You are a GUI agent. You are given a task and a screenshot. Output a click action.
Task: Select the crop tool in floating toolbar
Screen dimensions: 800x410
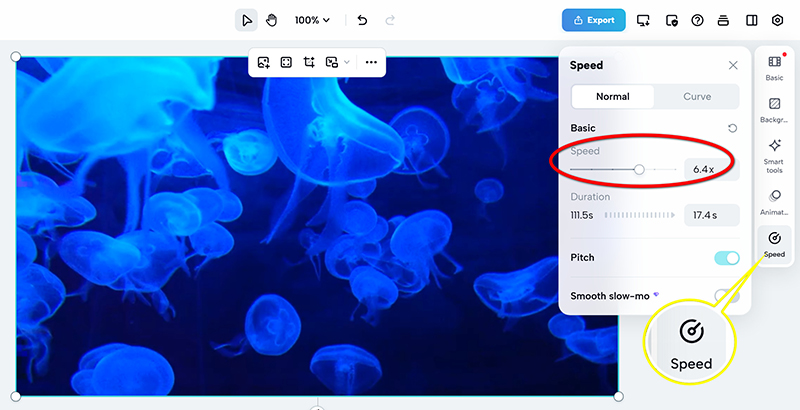click(309, 62)
